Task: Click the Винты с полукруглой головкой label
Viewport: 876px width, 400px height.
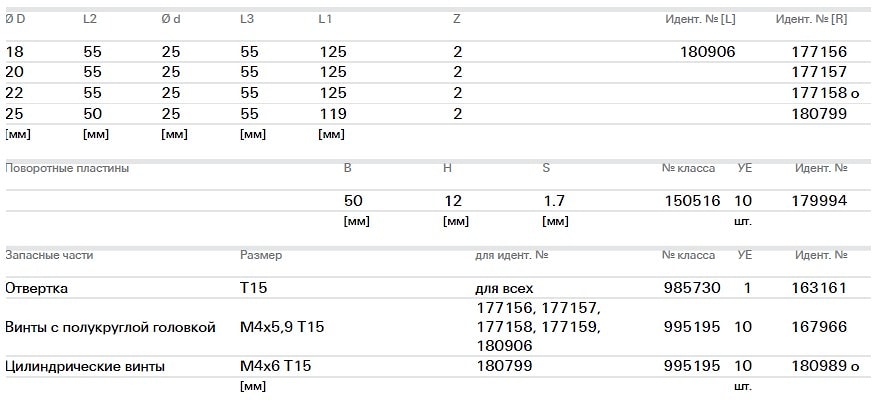Action: click(x=110, y=327)
